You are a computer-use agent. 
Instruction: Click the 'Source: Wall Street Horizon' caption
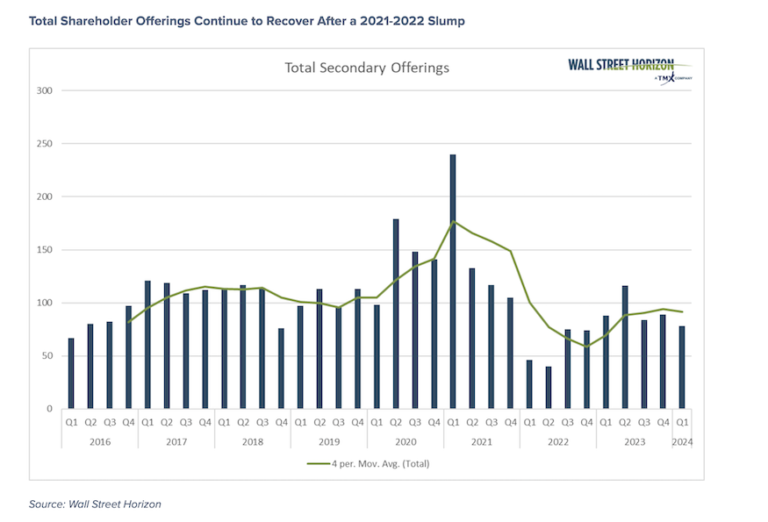(95, 504)
